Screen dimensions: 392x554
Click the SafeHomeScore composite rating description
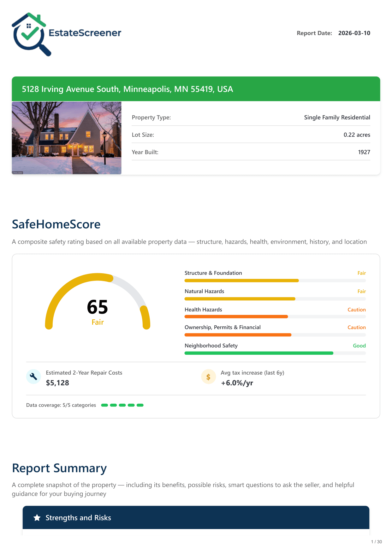(189, 242)
